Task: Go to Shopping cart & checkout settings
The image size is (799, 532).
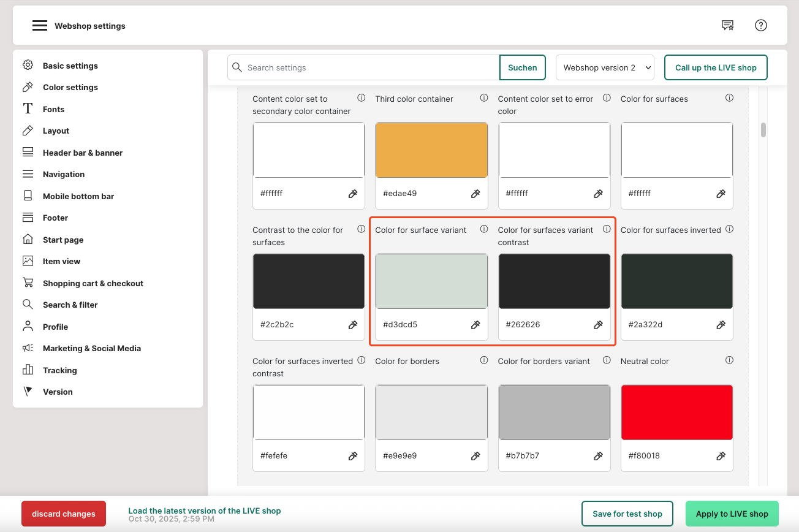Action: click(93, 283)
